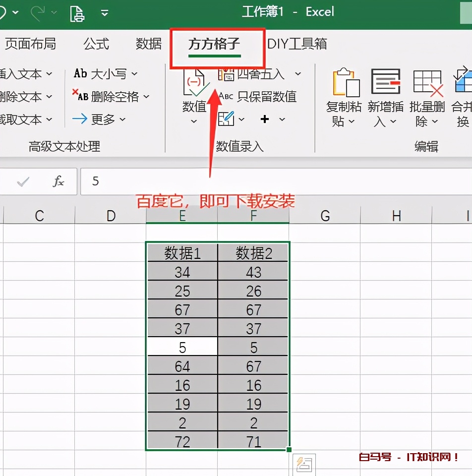Click the print preview icon in quick access bar
Image resolution: width=472 pixels, height=476 pixels.
pyautogui.click(x=77, y=13)
